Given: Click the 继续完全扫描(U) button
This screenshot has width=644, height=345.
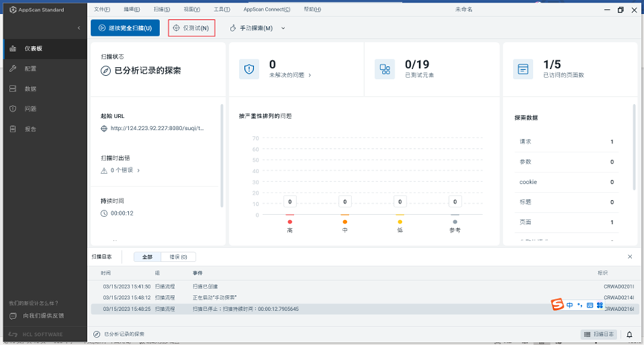Looking at the screenshot, I should point(125,28).
